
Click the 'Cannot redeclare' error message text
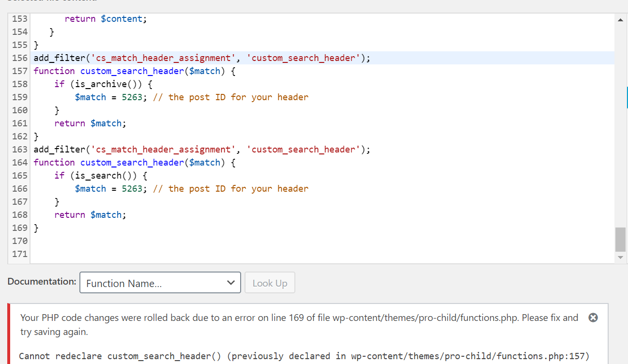(x=304, y=356)
